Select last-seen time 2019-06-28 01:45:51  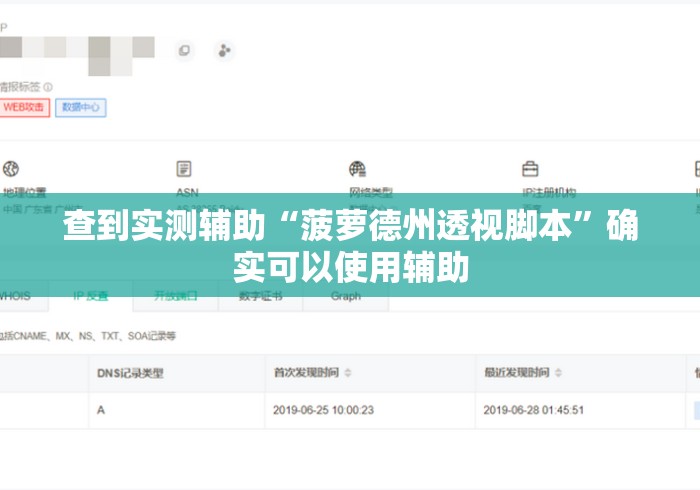(533, 410)
